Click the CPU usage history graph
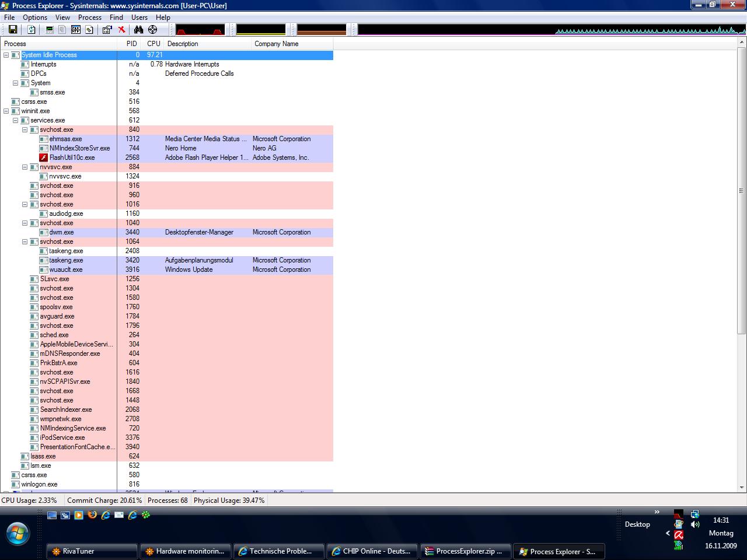 pyautogui.click(x=200, y=30)
